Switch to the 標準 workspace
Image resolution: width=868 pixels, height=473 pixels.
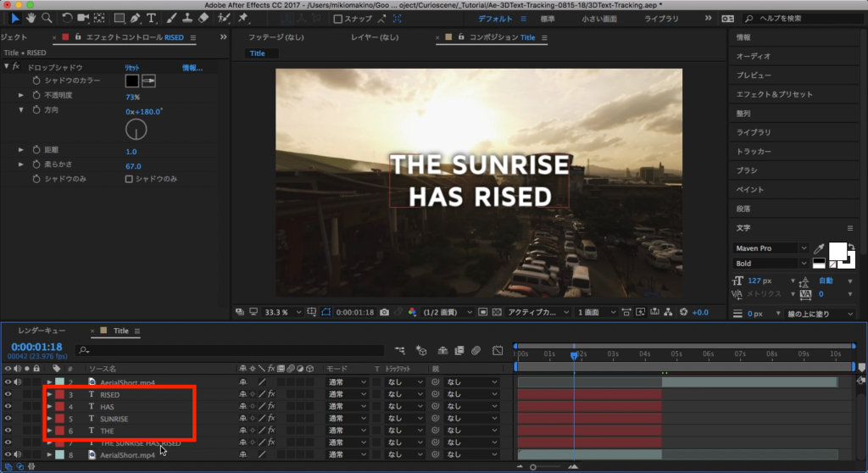(x=548, y=18)
